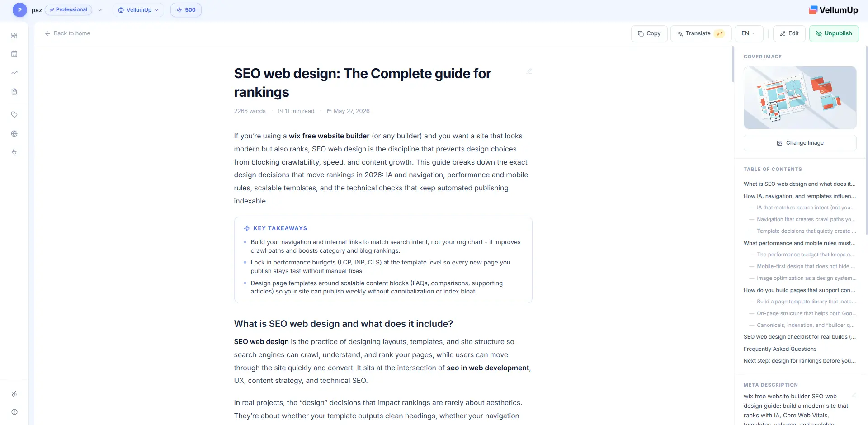
Task: Click the pencil icon beside the meta description
Action: tap(854, 396)
